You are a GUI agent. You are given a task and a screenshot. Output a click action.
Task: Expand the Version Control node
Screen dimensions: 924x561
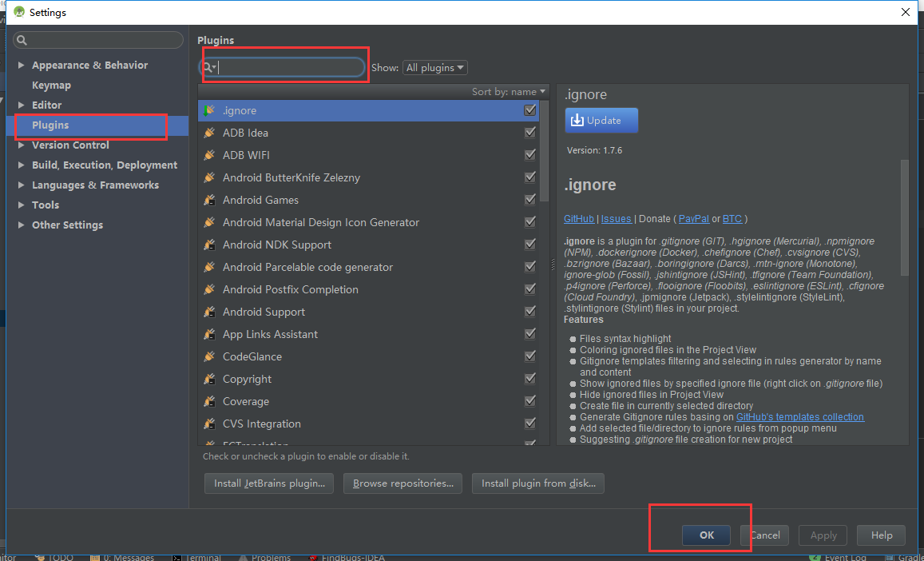tap(22, 145)
